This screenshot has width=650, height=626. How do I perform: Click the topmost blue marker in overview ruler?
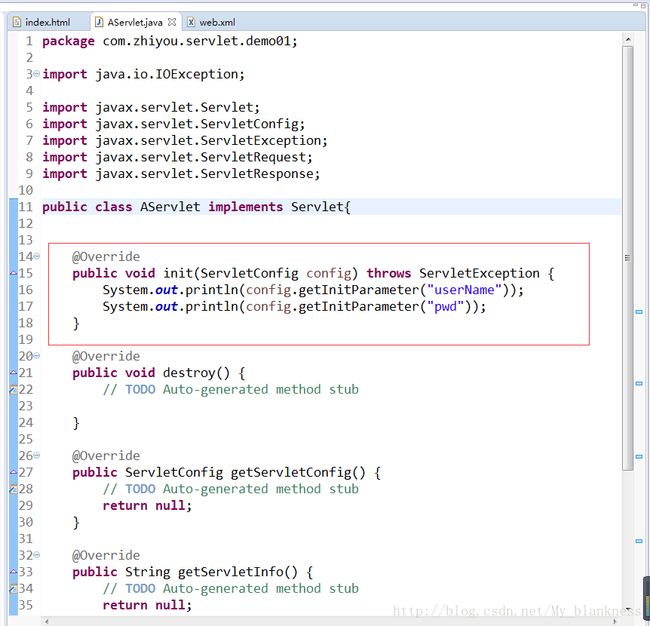coord(639,311)
